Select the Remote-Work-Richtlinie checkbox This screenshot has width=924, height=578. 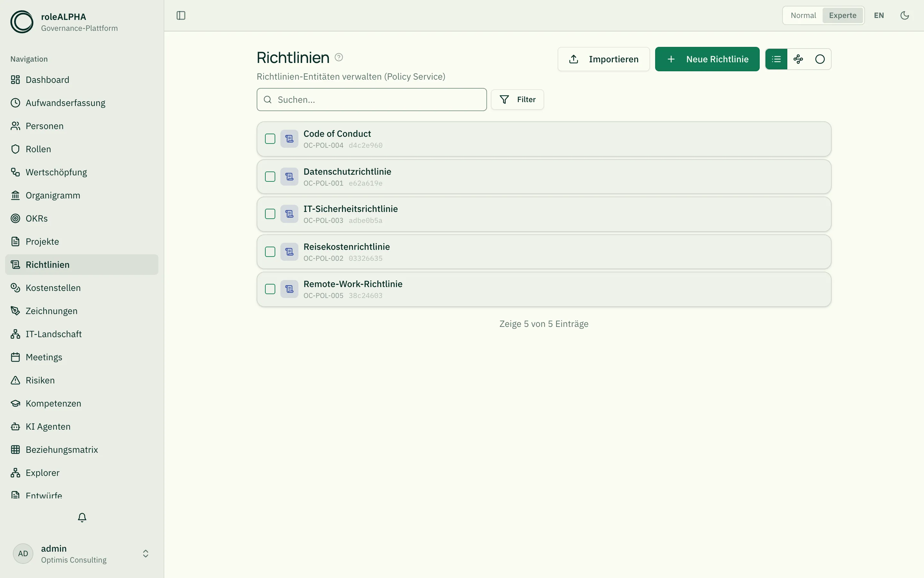pyautogui.click(x=270, y=289)
